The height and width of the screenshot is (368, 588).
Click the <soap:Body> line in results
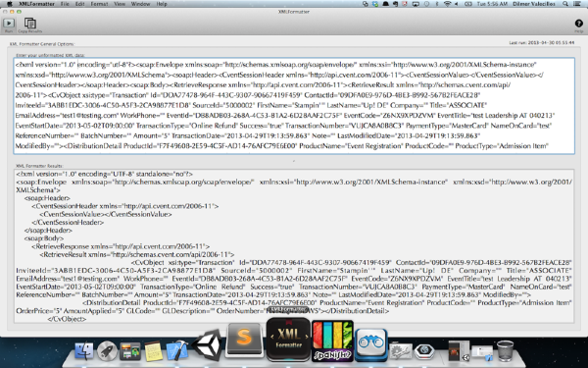click(x=44, y=238)
